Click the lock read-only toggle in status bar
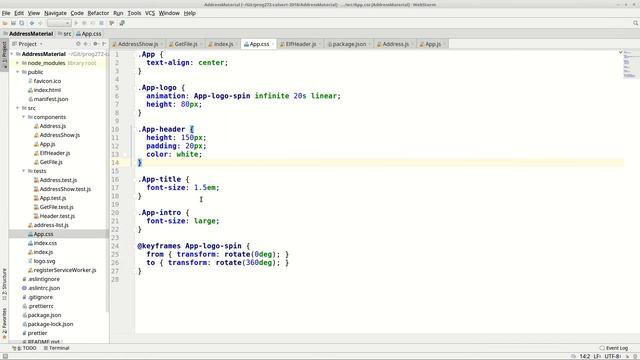 [628, 356]
